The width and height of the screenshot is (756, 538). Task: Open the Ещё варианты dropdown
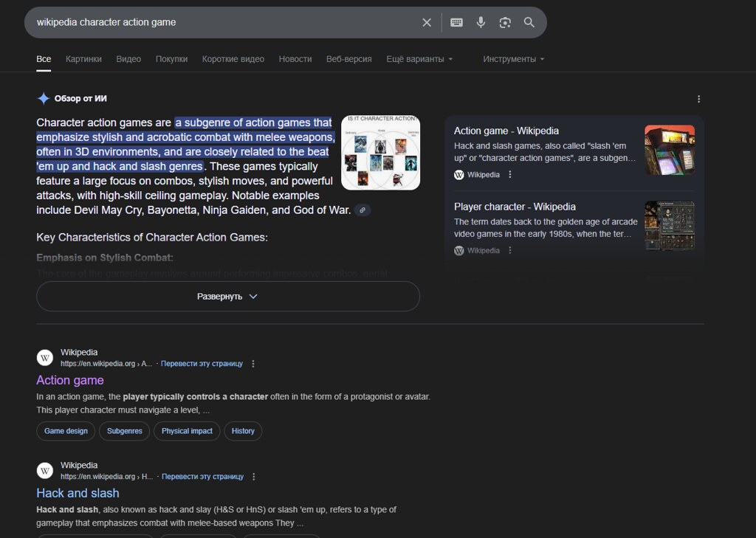[419, 59]
